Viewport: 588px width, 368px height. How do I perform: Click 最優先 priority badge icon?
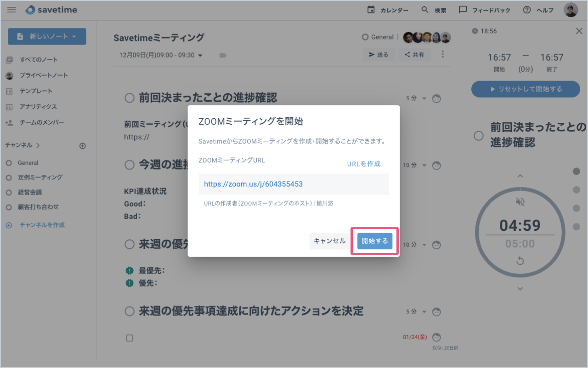130,271
